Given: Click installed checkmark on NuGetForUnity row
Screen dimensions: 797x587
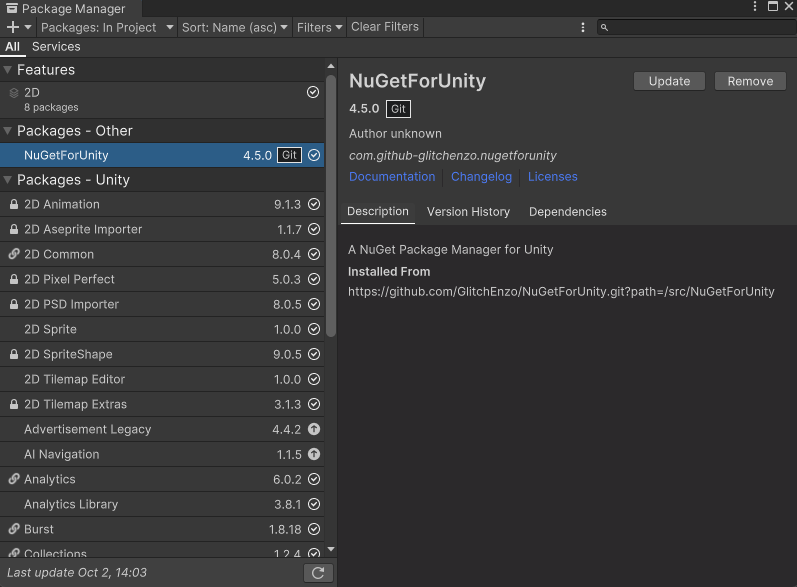Looking at the screenshot, I should tap(314, 155).
